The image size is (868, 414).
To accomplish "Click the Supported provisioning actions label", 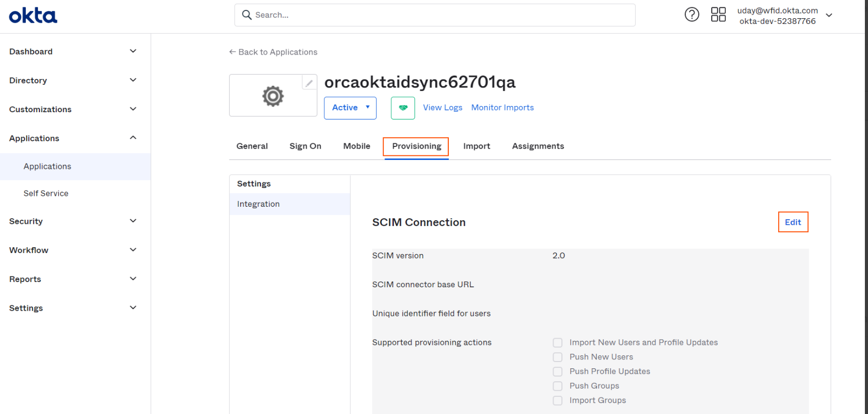I will click(432, 343).
